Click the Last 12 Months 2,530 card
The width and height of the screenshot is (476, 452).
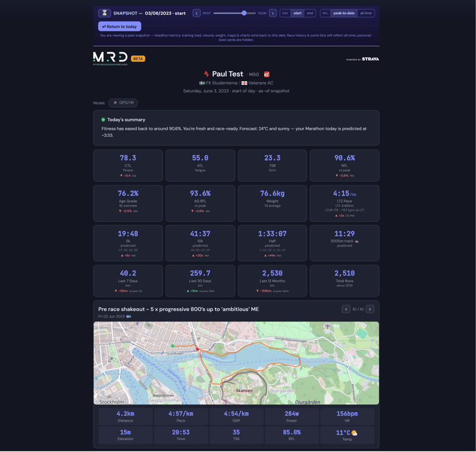(x=273, y=280)
